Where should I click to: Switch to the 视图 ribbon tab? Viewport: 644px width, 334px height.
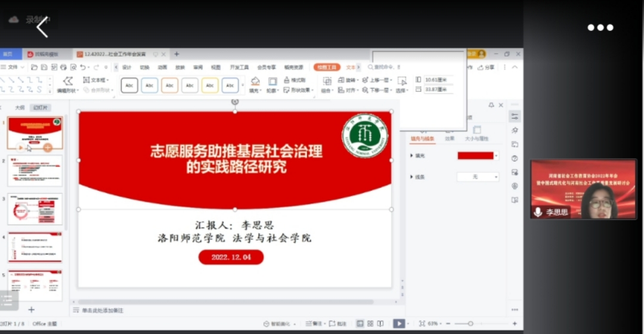point(216,67)
